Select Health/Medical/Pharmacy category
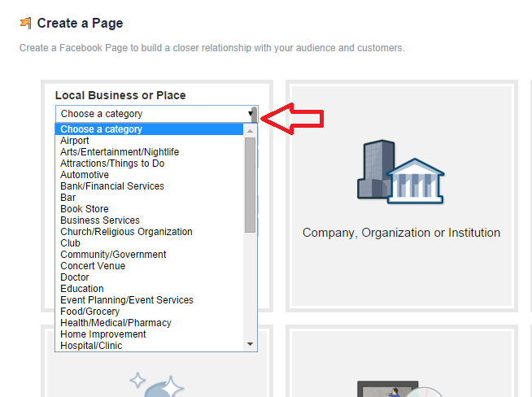532x397 pixels. [x=116, y=323]
